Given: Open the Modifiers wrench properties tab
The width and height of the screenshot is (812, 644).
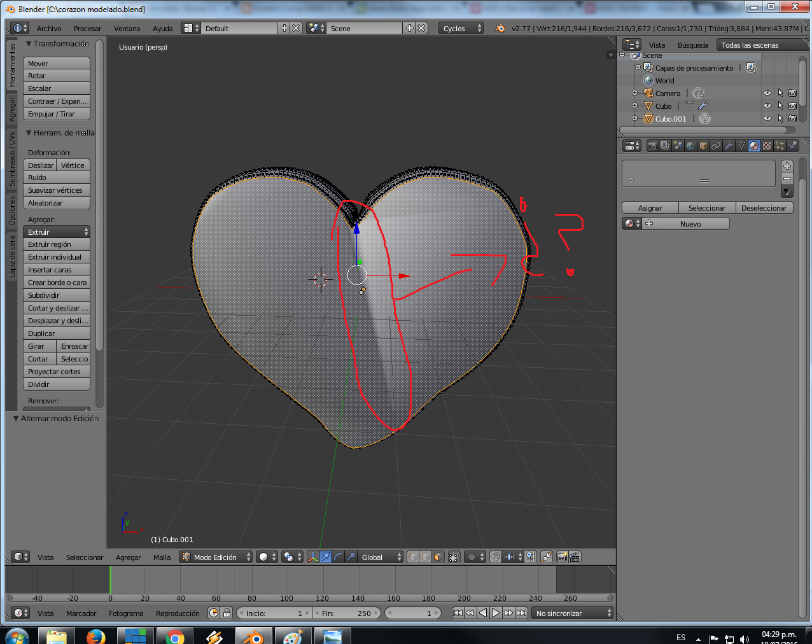Looking at the screenshot, I should (x=729, y=146).
